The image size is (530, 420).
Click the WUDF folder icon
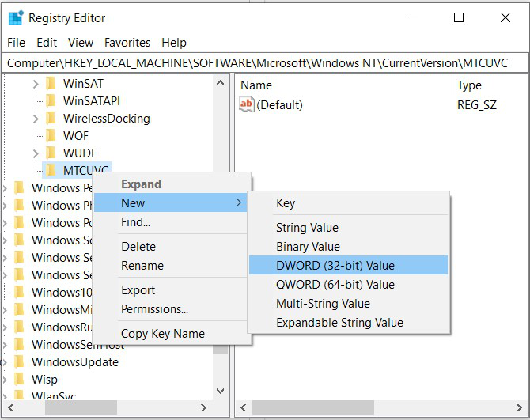tap(51, 153)
